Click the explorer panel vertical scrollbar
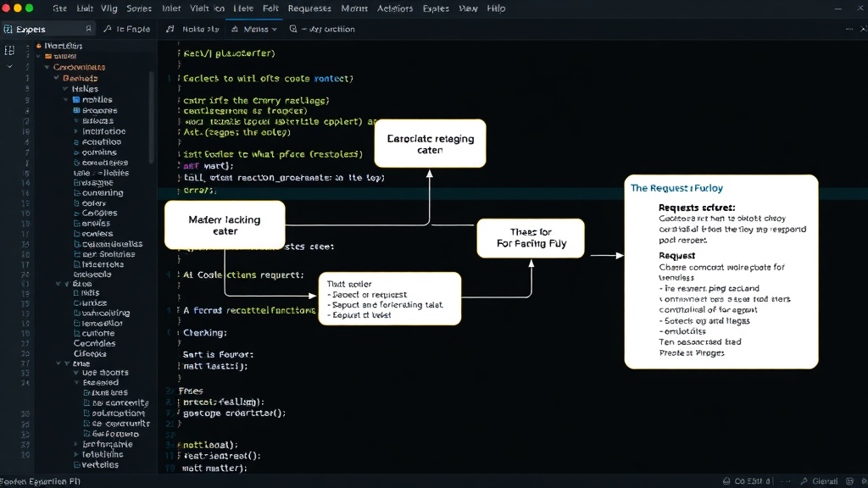The height and width of the screenshot is (488, 868). click(x=151, y=116)
